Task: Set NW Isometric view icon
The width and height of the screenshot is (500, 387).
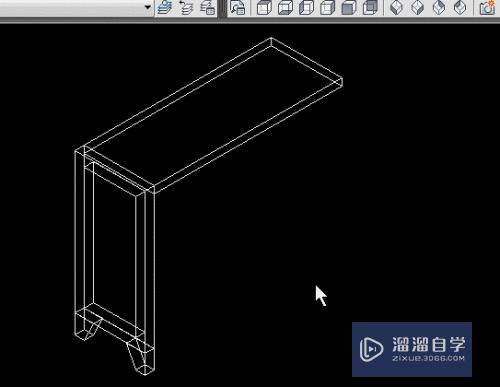Action: (460, 8)
